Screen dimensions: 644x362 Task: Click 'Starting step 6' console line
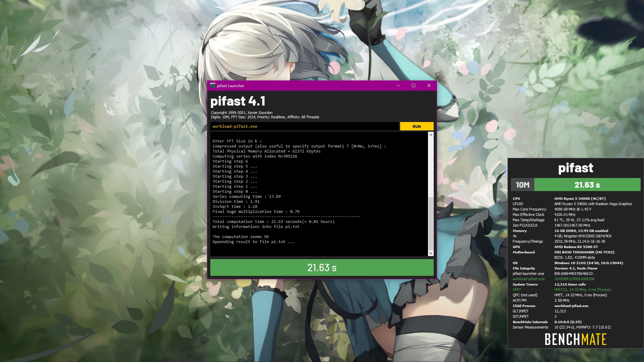[230, 161]
